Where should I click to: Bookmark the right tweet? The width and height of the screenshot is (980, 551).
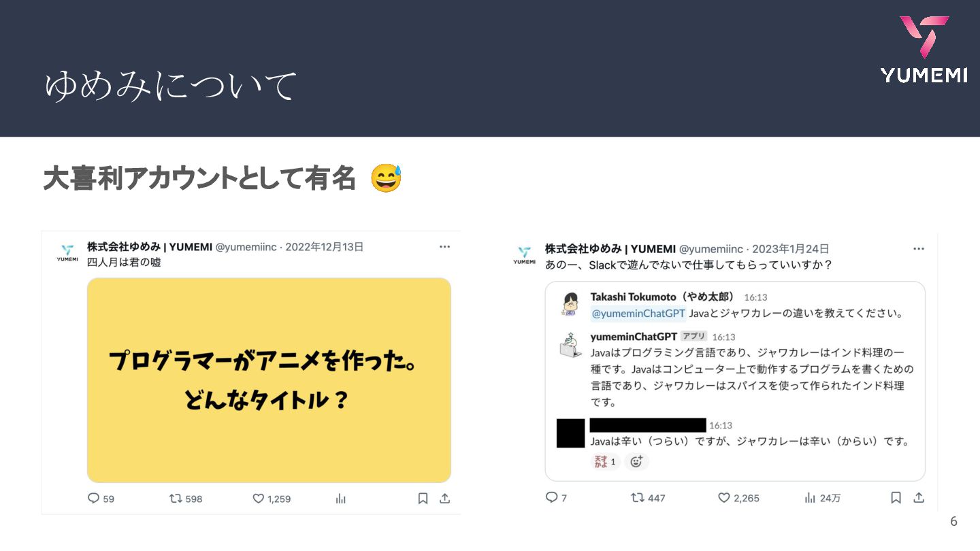pyautogui.click(x=896, y=497)
